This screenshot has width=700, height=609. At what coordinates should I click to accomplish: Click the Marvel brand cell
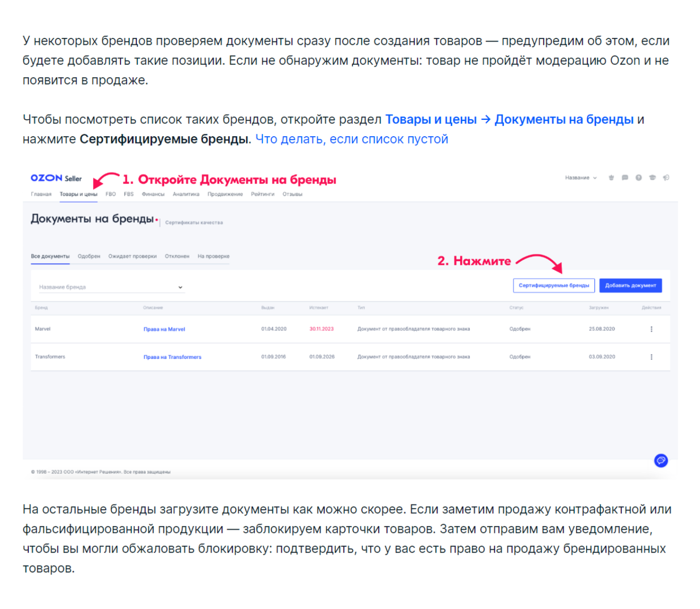coord(43,329)
